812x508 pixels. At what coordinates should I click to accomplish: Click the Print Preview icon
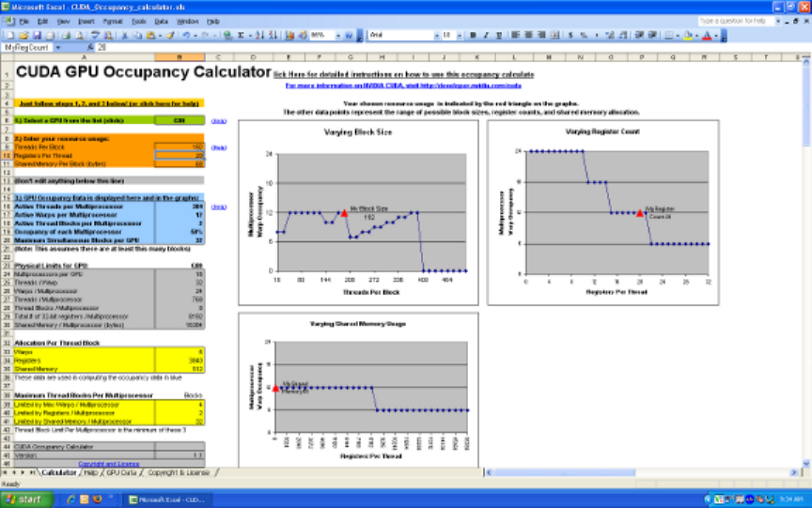coord(79,35)
